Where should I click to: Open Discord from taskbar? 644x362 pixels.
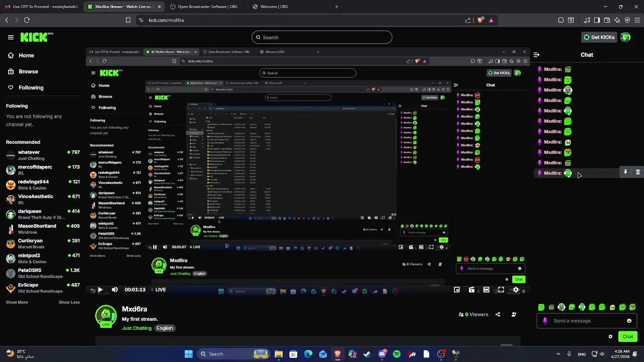(382, 354)
